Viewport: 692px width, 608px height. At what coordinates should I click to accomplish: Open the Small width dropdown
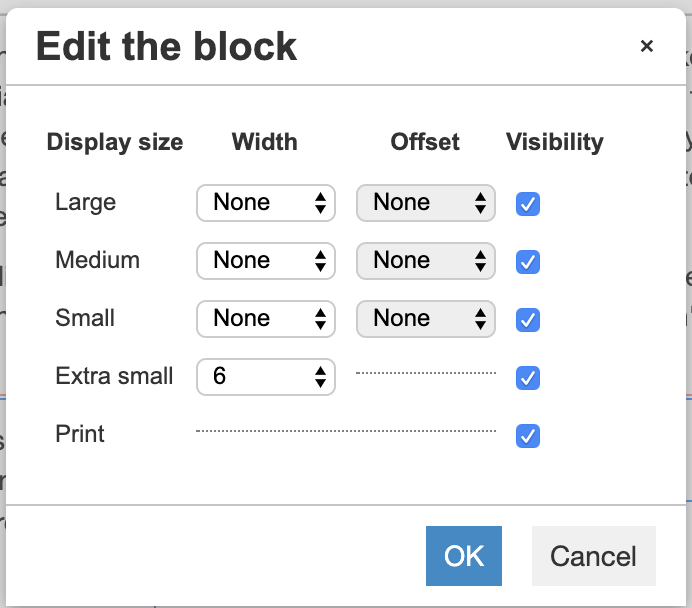[x=266, y=319]
